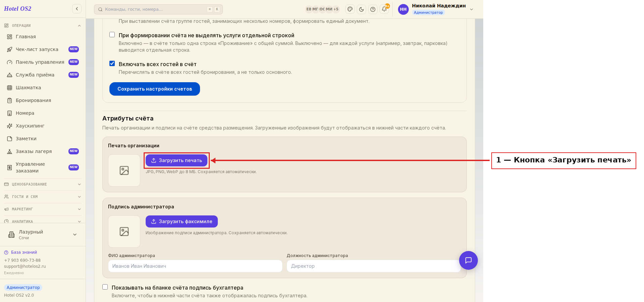Click the online users avatars group
This screenshot has height=302, width=644.
point(323,9)
